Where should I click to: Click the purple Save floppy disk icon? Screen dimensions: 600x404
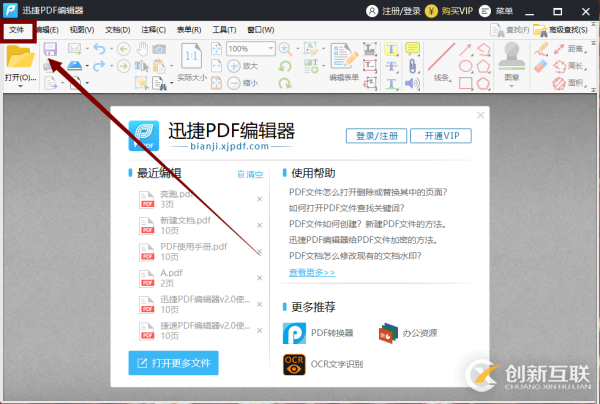click(x=50, y=49)
